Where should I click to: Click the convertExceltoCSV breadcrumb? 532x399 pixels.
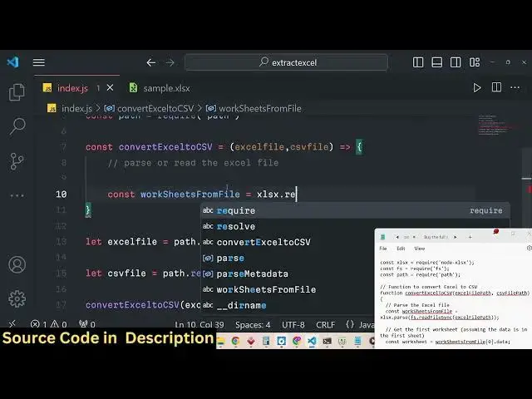pos(149,109)
